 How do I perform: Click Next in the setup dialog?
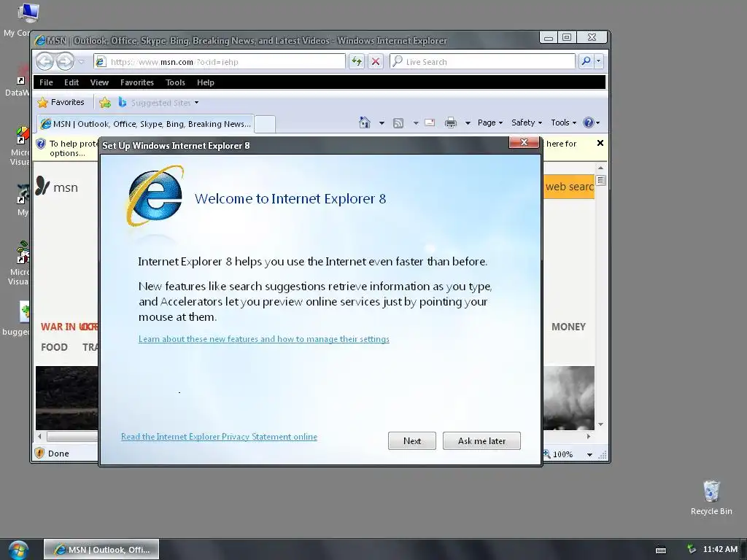[x=412, y=441]
